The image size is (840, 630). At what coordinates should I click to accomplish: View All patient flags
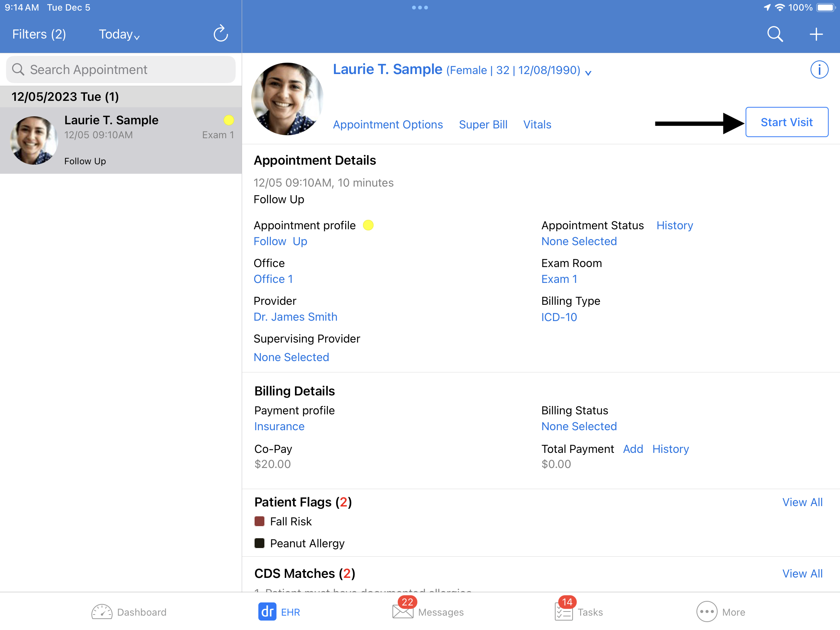(x=802, y=502)
